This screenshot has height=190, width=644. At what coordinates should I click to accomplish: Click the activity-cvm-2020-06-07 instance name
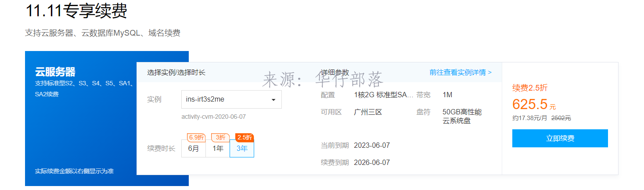click(x=214, y=117)
